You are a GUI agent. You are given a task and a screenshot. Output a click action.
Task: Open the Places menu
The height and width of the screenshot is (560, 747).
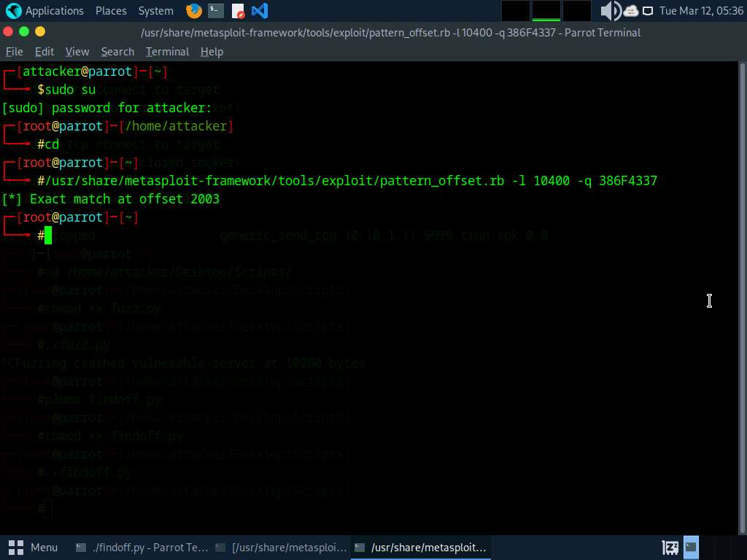click(x=111, y=11)
